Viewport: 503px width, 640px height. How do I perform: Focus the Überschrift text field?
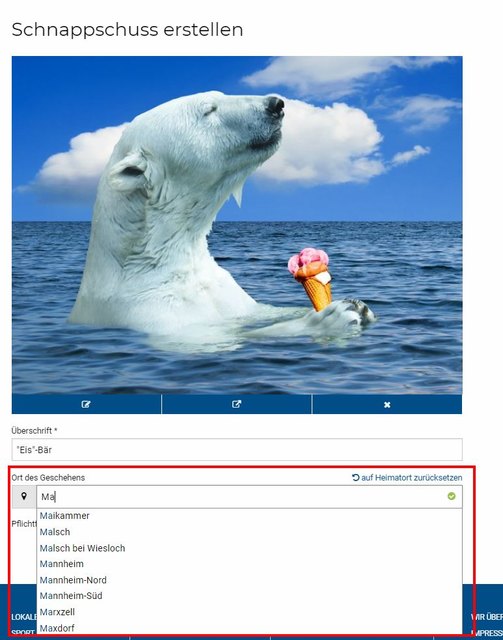pyautogui.click(x=237, y=450)
